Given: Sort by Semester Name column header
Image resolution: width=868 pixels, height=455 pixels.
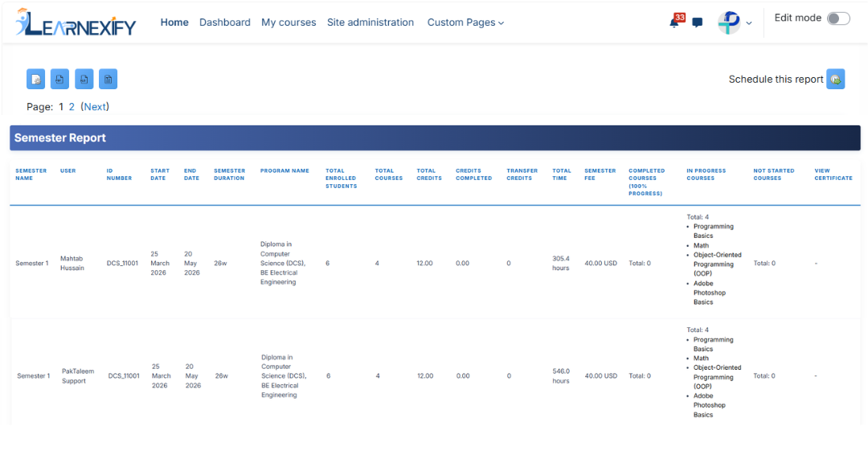Looking at the screenshot, I should coord(31,174).
